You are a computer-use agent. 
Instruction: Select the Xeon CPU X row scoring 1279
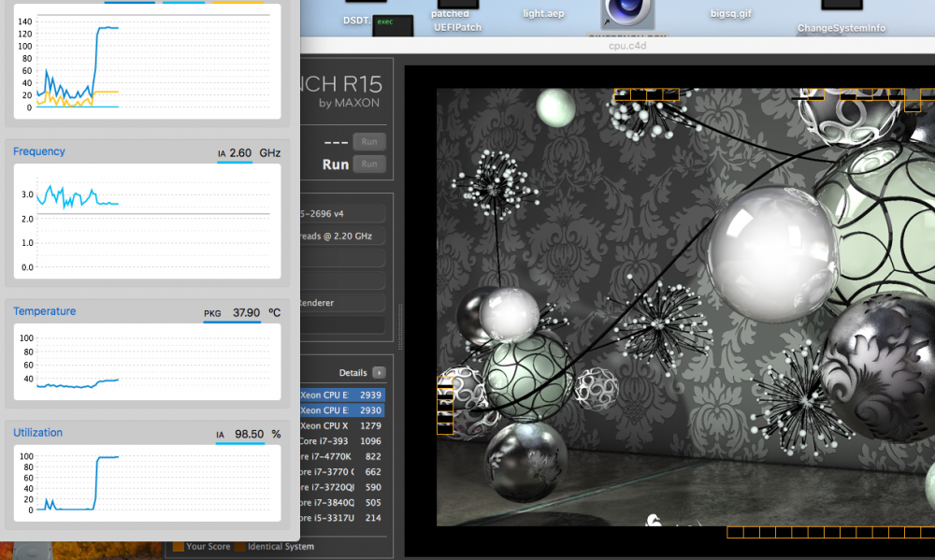coord(342,425)
